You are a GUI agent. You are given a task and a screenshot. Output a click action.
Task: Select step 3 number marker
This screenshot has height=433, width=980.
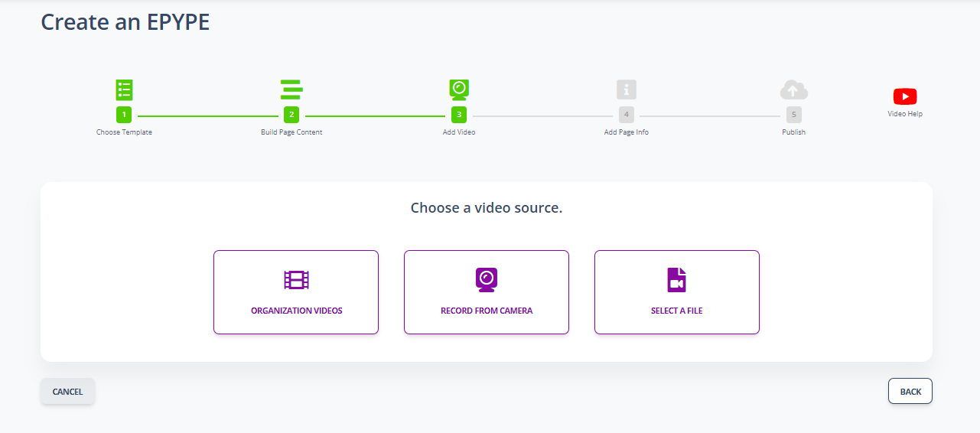459,115
